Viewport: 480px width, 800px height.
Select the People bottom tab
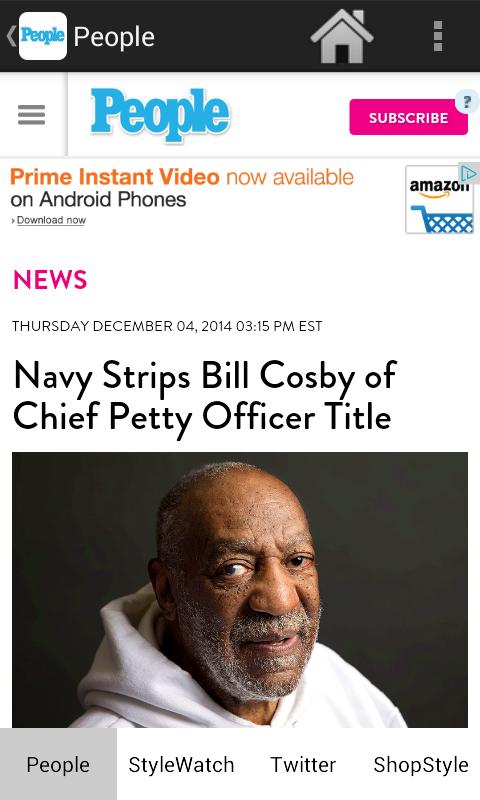58,764
